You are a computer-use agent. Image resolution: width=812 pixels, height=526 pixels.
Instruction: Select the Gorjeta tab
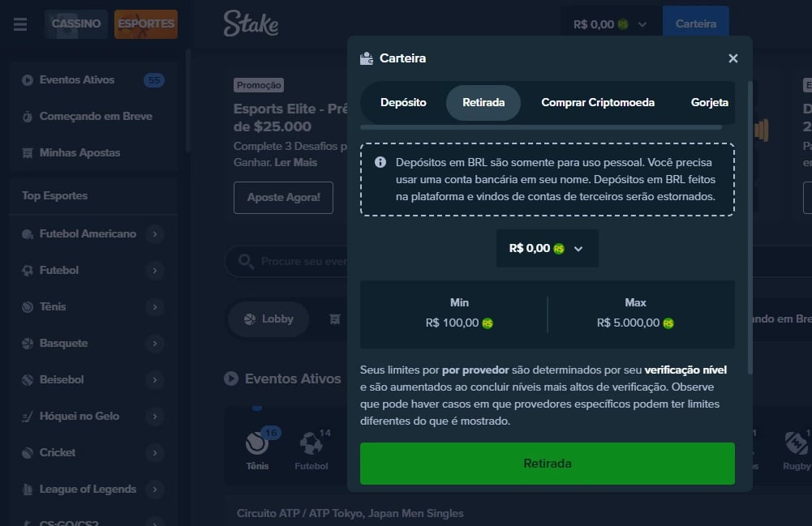pyautogui.click(x=710, y=102)
